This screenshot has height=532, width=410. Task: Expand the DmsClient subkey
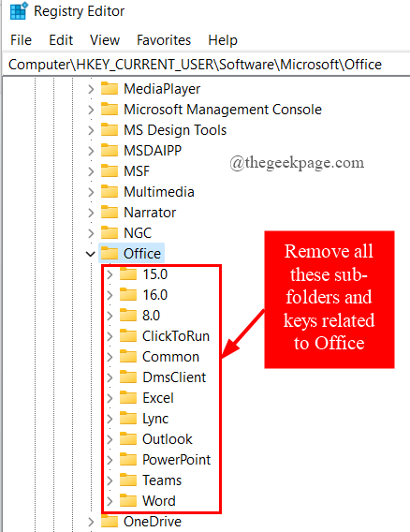[x=110, y=377]
